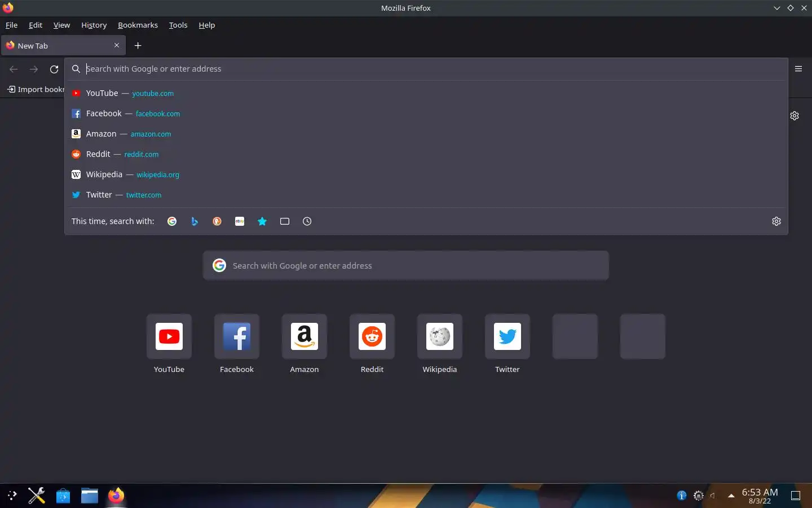Go back one page
This screenshot has height=508, width=812.
point(14,69)
